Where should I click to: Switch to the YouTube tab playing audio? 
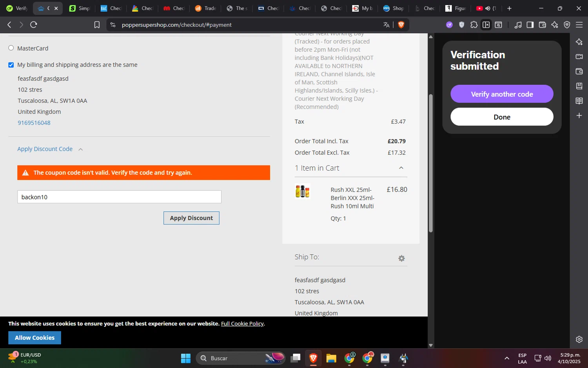487,8
